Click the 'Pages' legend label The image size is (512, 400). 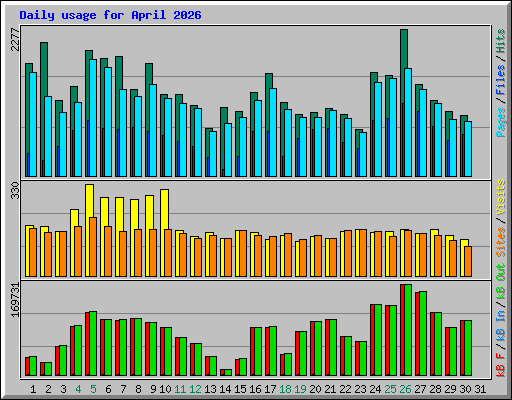coord(501,122)
